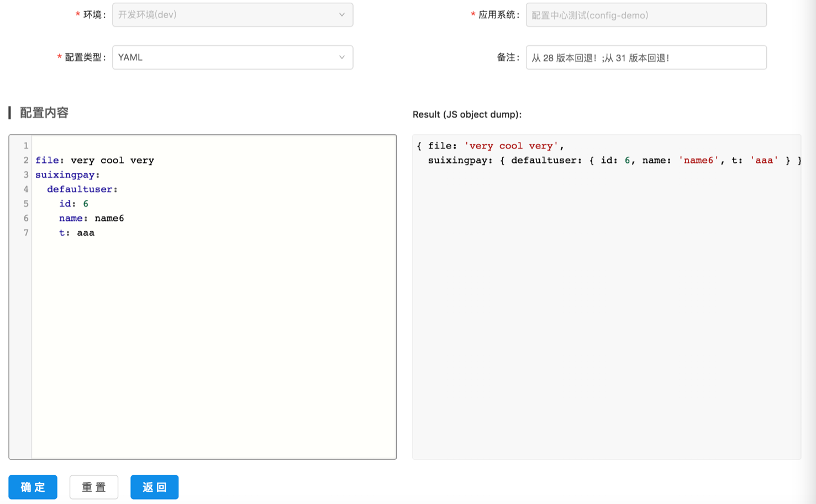816x504 pixels.
Task: Click line number 1 in gutter
Action: point(26,146)
